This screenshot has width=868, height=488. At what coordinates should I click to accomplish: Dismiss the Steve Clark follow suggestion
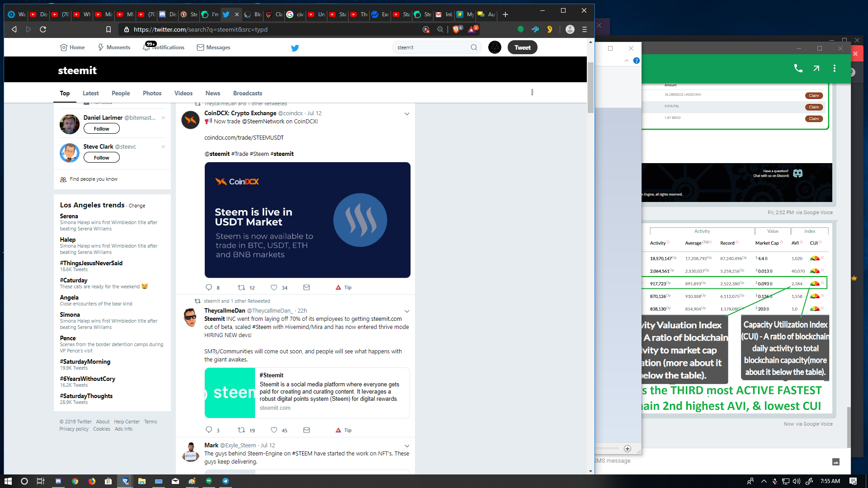[x=163, y=147]
